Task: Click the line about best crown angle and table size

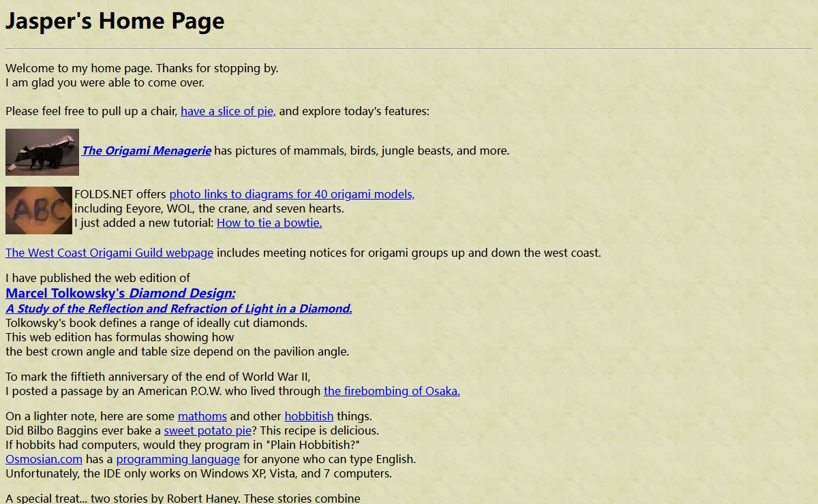Action: [177, 351]
